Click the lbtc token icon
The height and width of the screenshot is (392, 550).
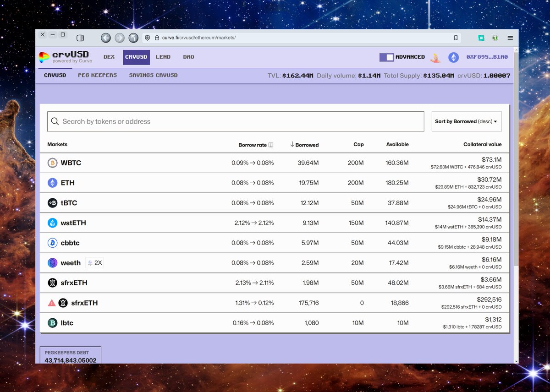(x=53, y=323)
